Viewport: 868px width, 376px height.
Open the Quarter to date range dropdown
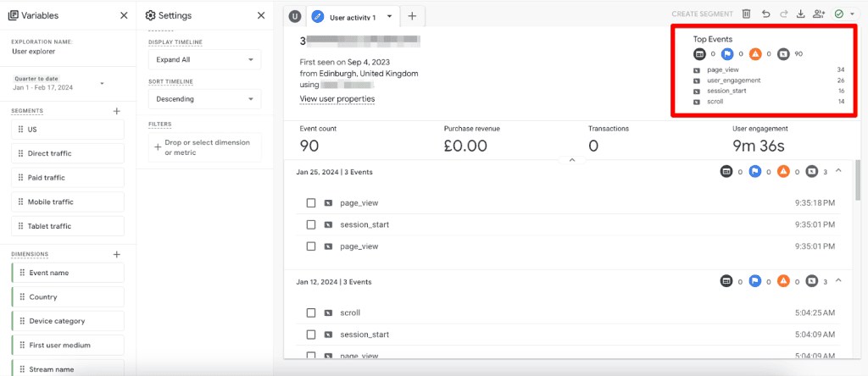(x=58, y=84)
